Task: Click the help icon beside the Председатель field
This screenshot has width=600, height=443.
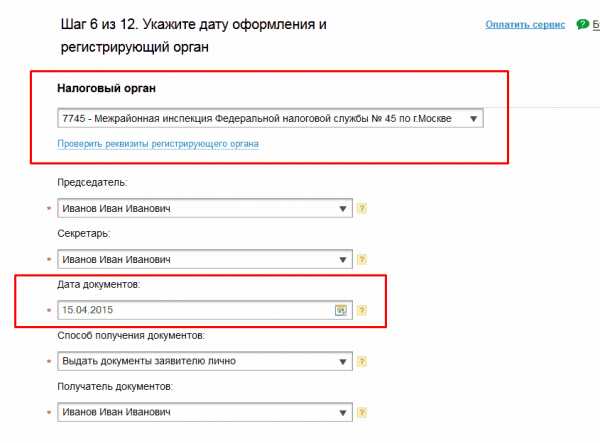Action: click(x=362, y=209)
